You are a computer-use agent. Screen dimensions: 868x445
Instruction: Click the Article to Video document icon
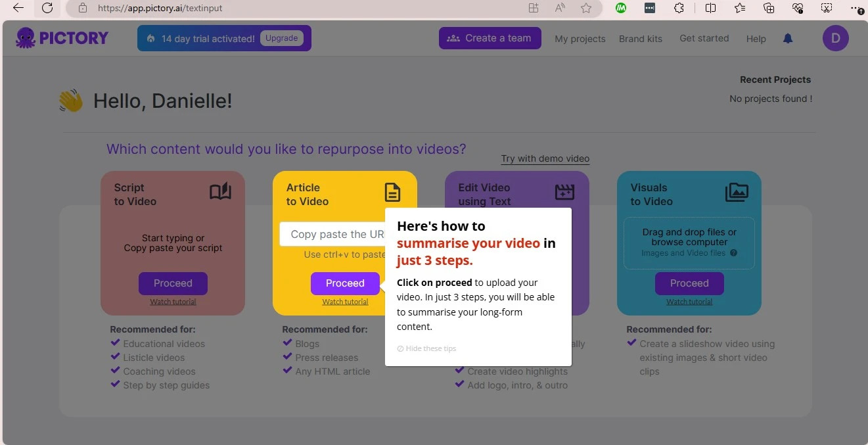coord(392,192)
